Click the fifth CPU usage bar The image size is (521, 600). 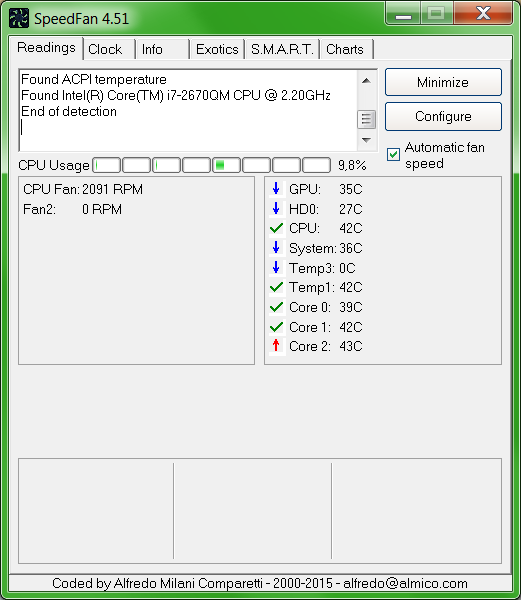(226, 165)
